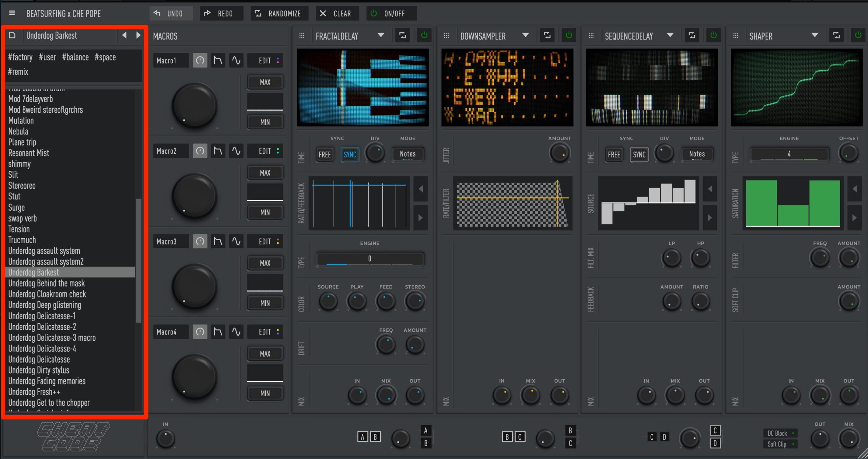Select Macro1 envelope mode icon
Screen dimensions: 868x459
click(218, 60)
